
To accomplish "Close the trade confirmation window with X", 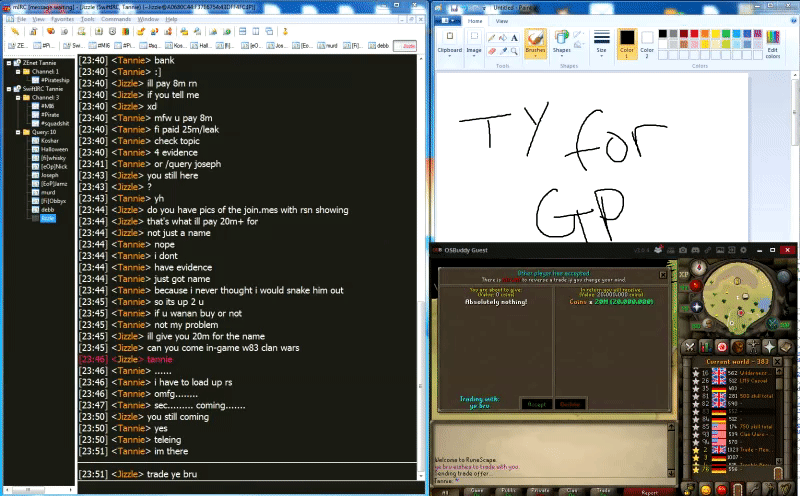I will (x=663, y=275).
